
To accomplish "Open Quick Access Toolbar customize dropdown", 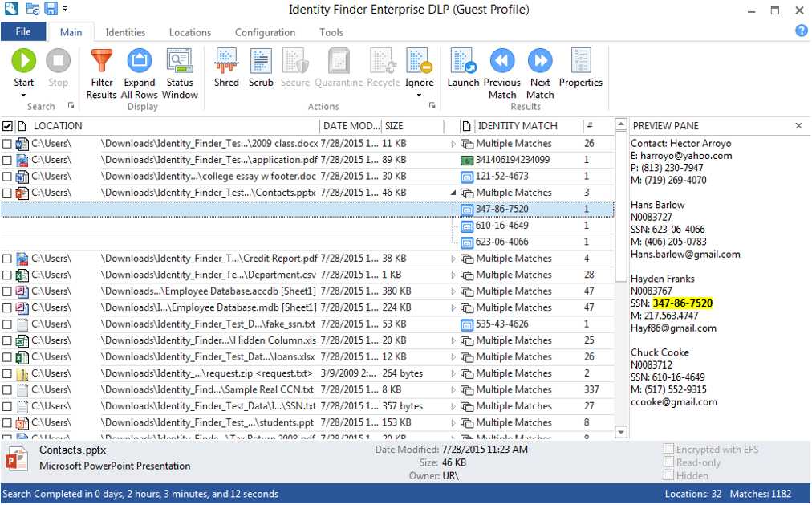I will point(65,8).
